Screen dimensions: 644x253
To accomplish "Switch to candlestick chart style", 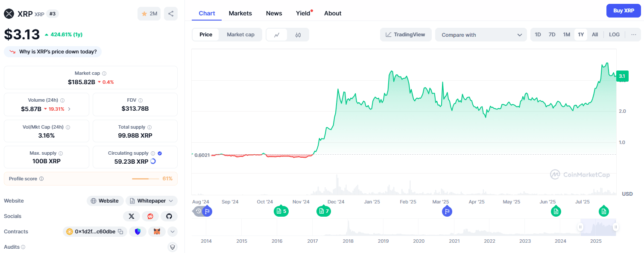I will 298,35.
